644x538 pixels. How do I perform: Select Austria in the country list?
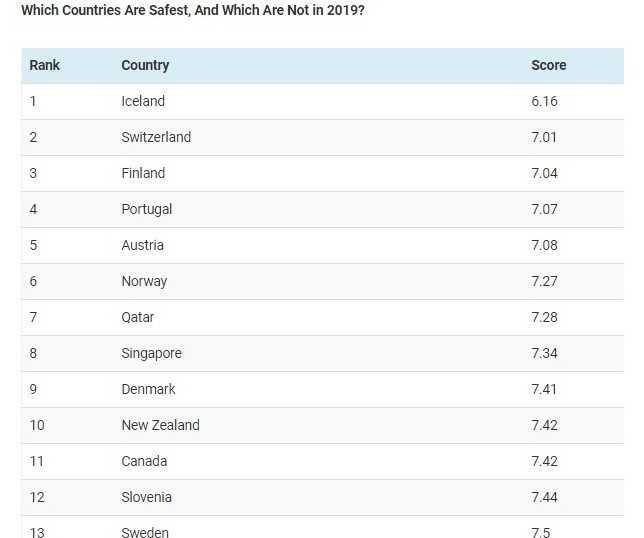coord(142,245)
